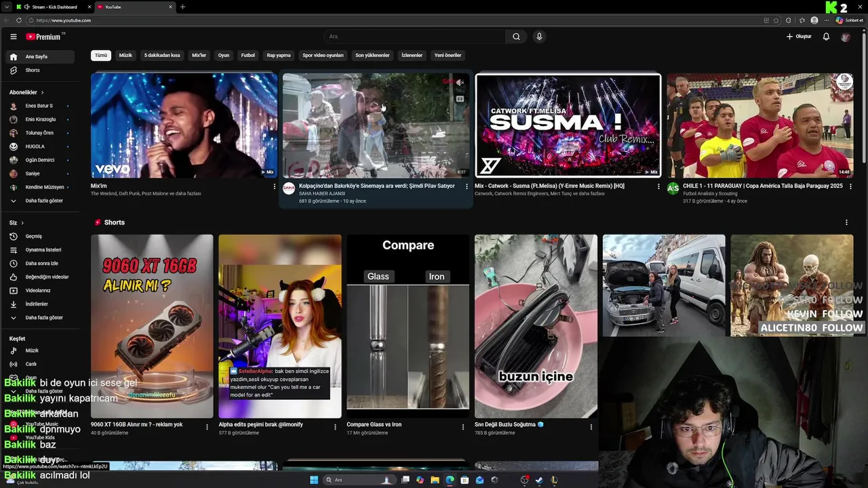The width and height of the screenshot is (868, 488).
Task: Open İndirilenler downloads
Action: (40, 304)
